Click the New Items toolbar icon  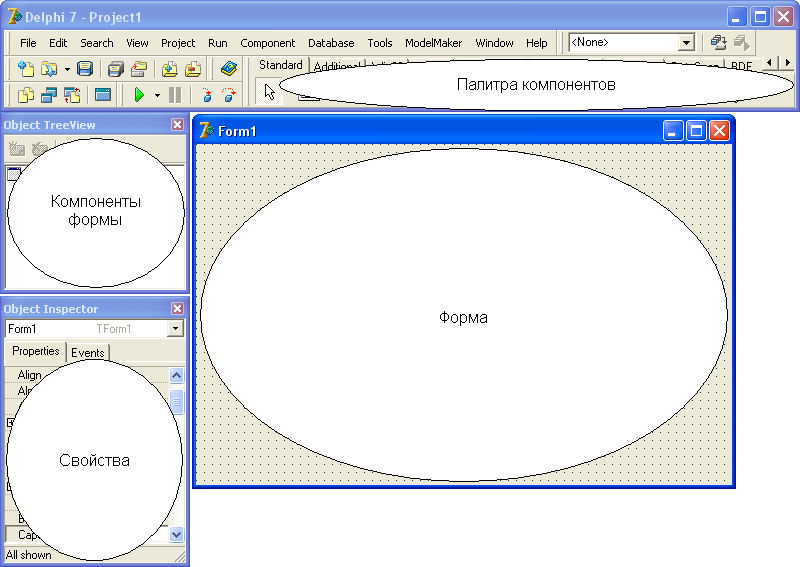coord(25,69)
